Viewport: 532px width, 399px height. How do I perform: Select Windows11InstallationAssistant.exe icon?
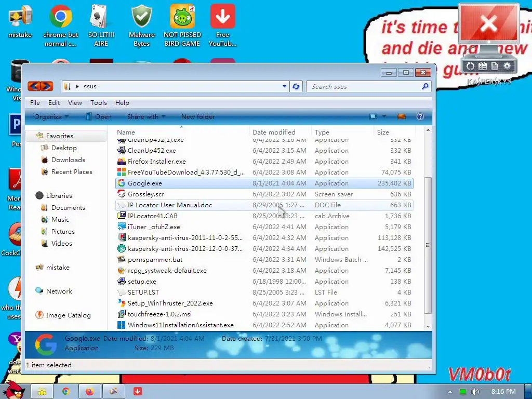click(122, 325)
